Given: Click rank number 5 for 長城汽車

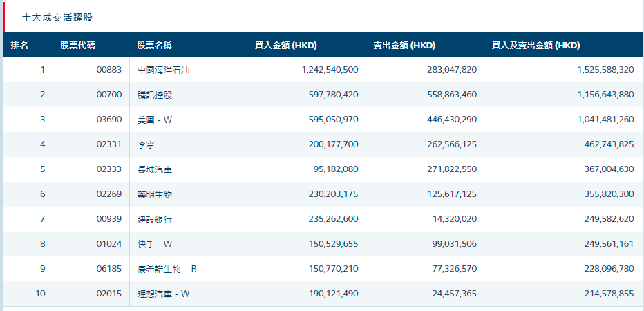Looking at the screenshot, I should (x=43, y=169).
